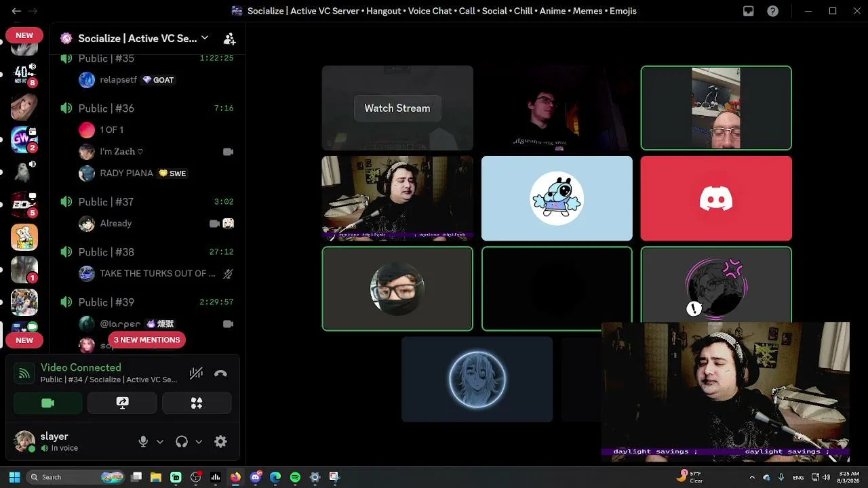Screen dimensions: 868x488
Task: Click the top NEW unread indicator
Action: (x=24, y=35)
